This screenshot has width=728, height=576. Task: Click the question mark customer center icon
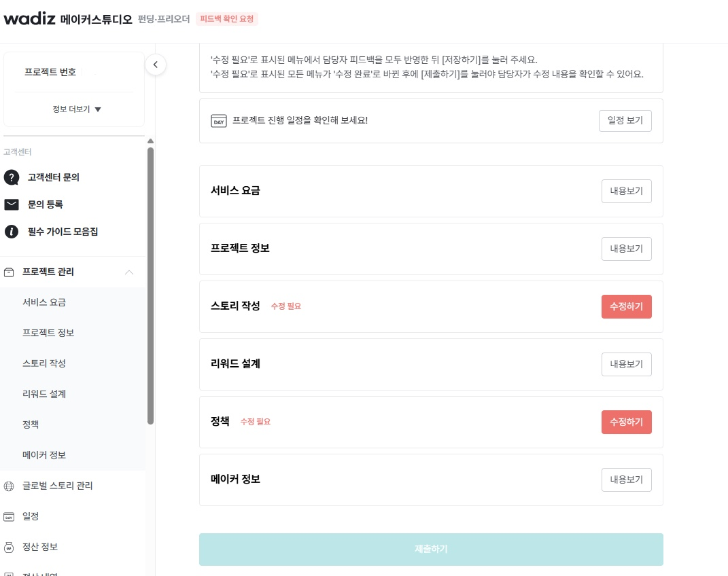click(x=12, y=177)
